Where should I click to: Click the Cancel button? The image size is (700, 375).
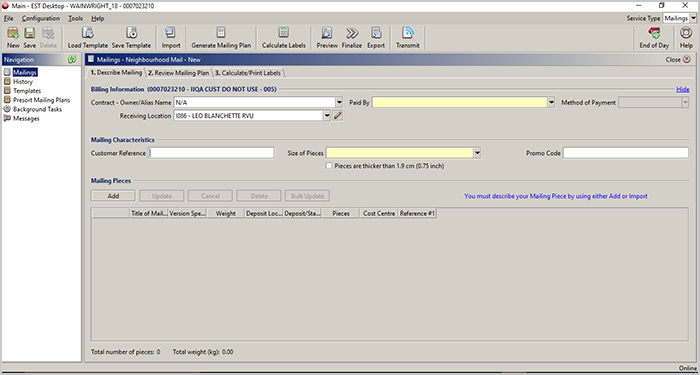click(x=210, y=196)
